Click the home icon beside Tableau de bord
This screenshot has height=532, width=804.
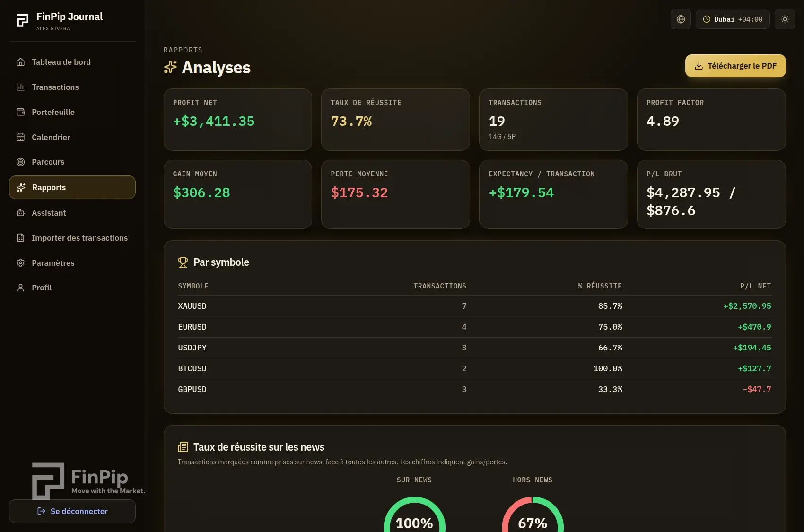click(20, 62)
